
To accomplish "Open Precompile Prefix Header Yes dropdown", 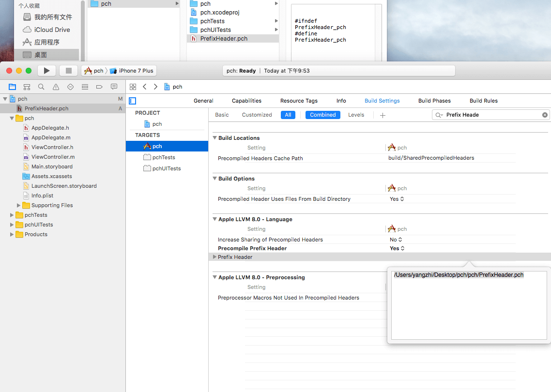I will (x=397, y=248).
